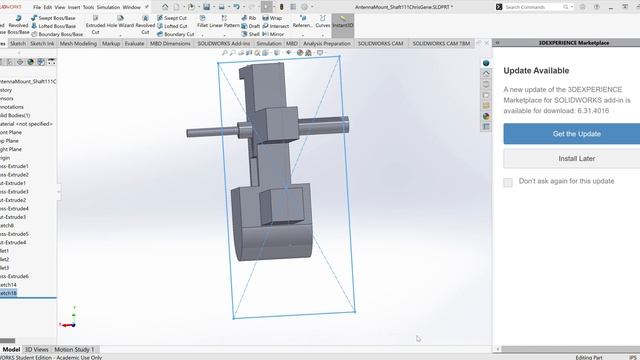Open the Edit menu

(48, 7)
